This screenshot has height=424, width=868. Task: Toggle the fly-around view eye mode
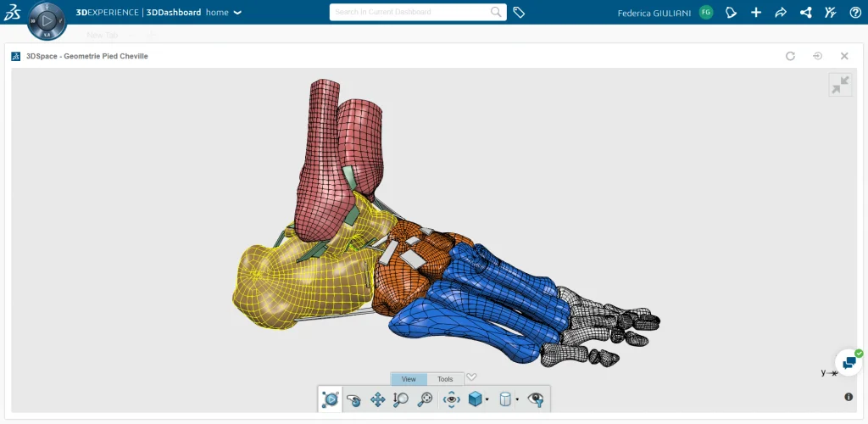point(451,399)
